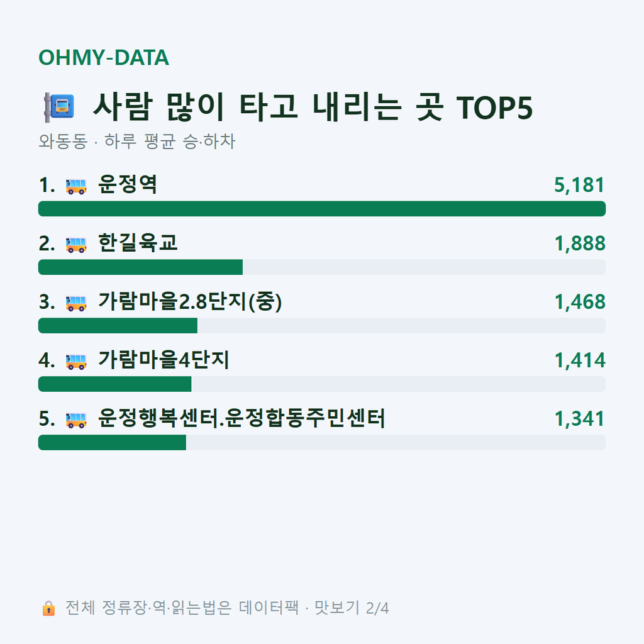Select the 한길육교 stop name
This screenshot has height=644, width=644.
point(138,243)
